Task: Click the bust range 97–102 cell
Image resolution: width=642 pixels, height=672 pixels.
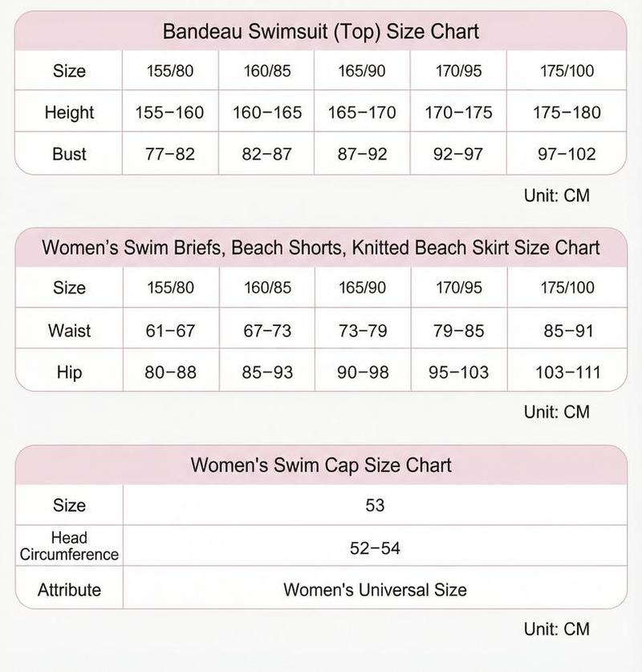Action: point(567,154)
